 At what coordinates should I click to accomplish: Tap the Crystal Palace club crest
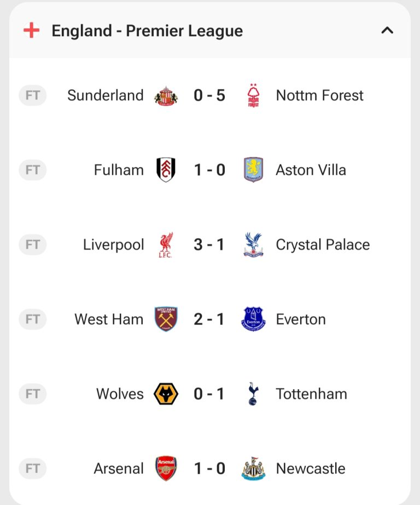point(253,245)
